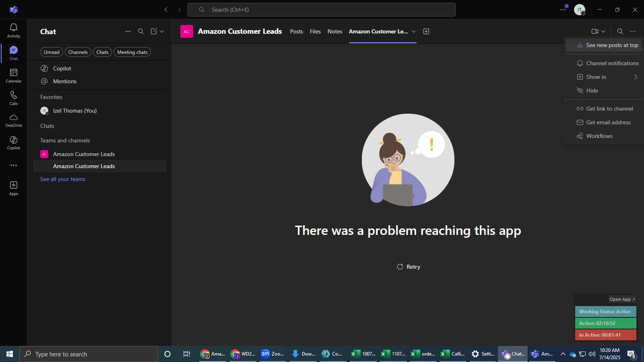Viewport: 644px width, 362px height.
Task: Focus the Search (Ctrl+E) box
Action: 322,10
